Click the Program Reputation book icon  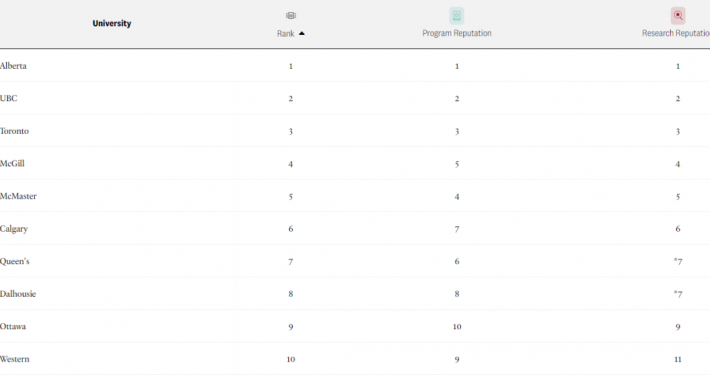pyautogui.click(x=456, y=16)
